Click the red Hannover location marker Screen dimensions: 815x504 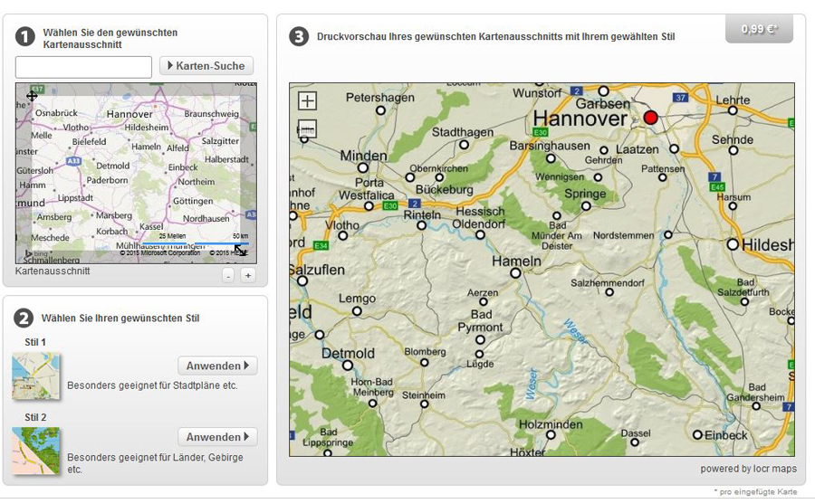click(650, 118)
